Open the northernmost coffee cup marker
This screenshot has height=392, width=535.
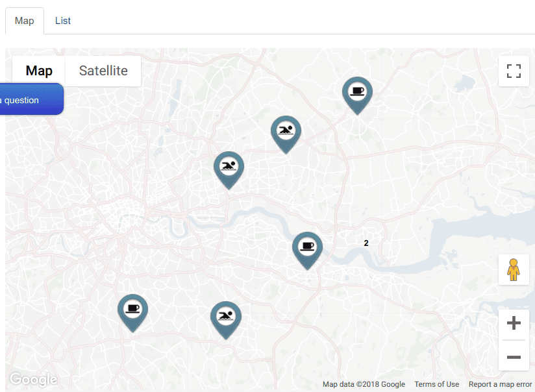(357, 95)
